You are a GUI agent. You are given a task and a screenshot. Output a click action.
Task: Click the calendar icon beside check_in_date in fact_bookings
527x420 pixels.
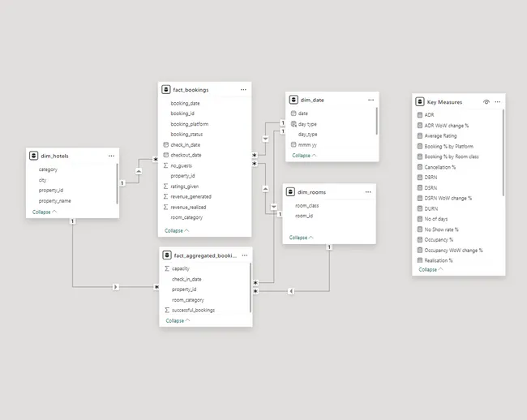click(165, 145)
